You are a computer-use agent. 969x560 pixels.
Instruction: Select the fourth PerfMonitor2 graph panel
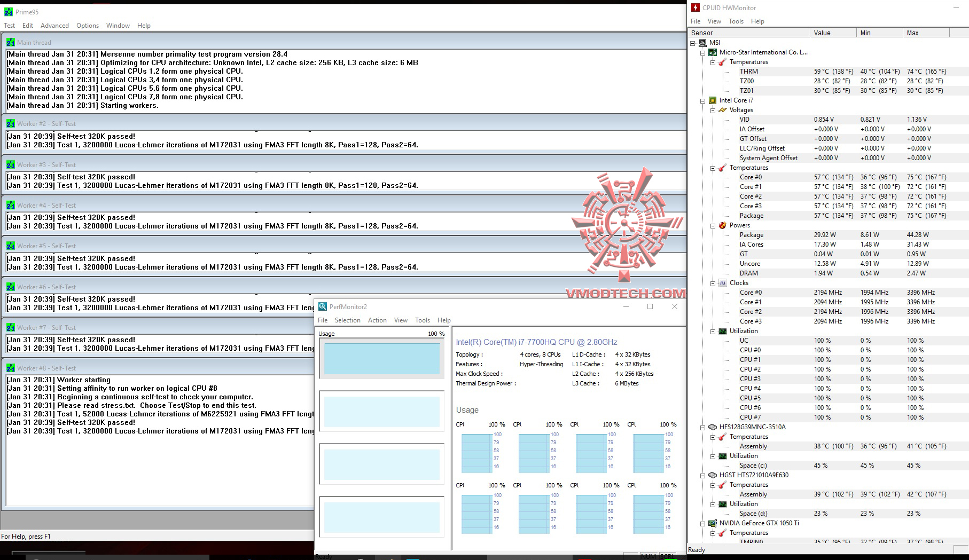(381, 517)
